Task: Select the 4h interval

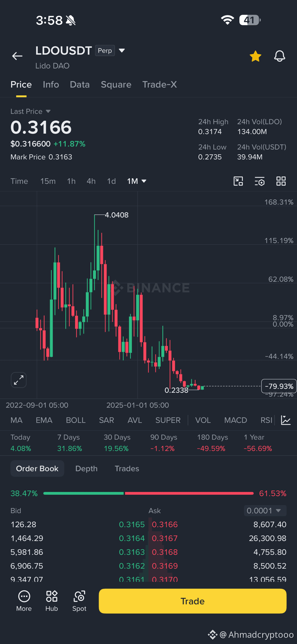Action: 91,181
